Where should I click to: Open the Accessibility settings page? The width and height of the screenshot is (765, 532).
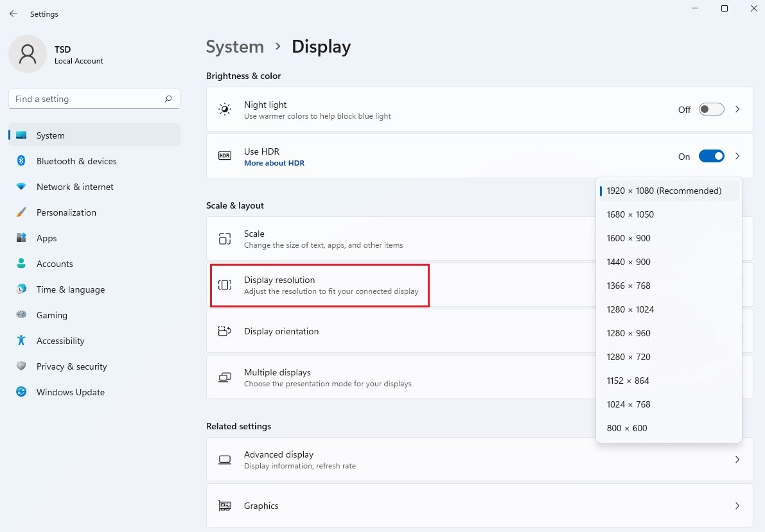[x=60, y=341]
